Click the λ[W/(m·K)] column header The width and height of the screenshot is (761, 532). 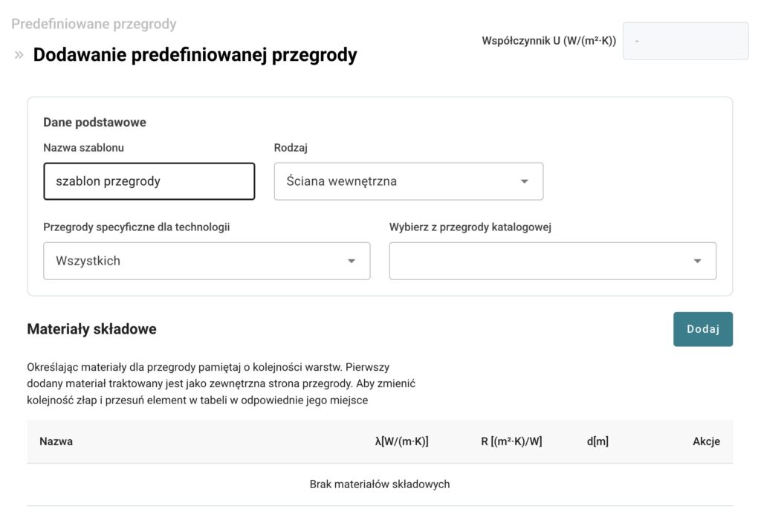402,441
